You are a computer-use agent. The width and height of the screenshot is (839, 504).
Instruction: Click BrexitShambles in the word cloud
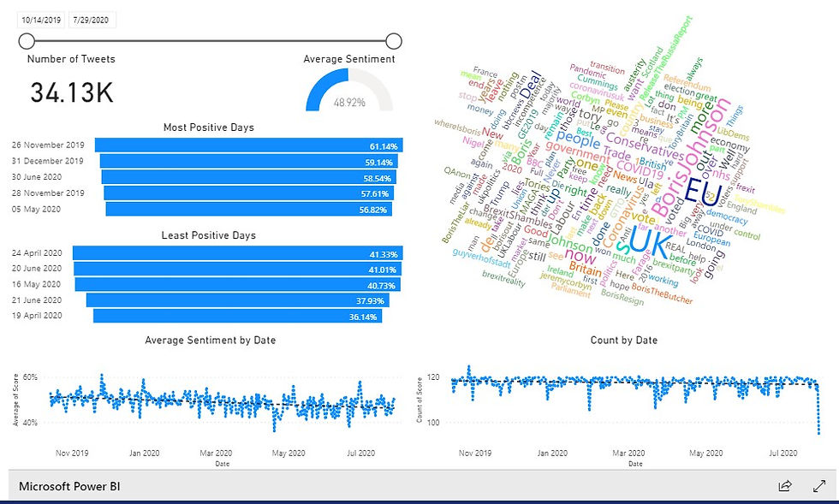[517, 216]
